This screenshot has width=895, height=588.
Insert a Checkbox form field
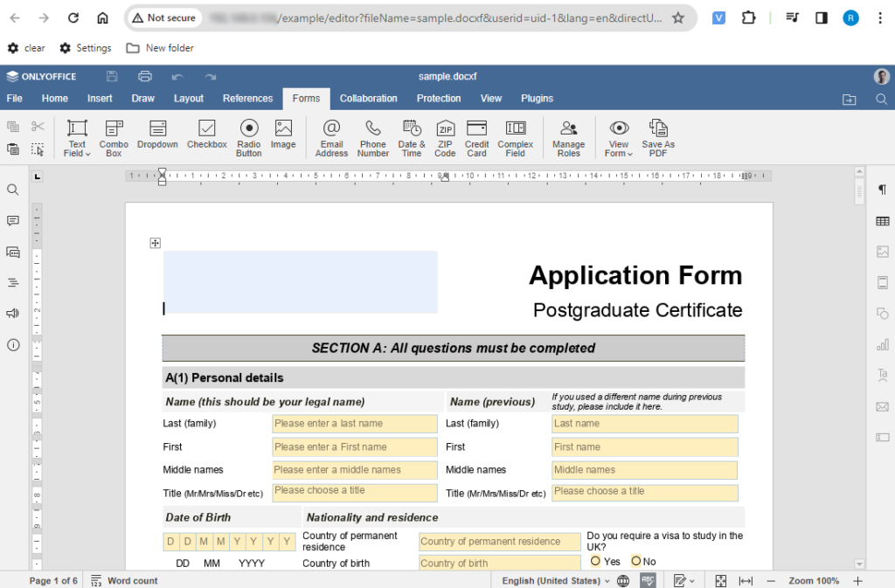[206, 136]
